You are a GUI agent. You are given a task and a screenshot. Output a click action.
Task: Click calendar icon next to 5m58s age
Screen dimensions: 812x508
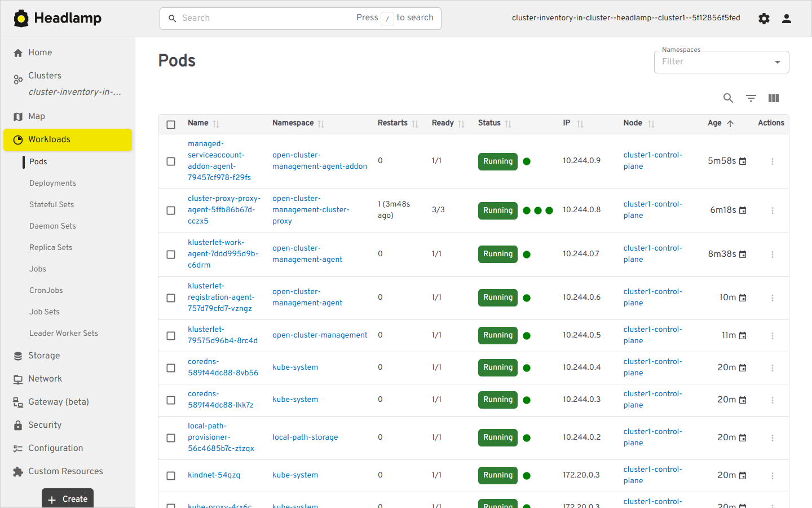[x=743, y=161]
